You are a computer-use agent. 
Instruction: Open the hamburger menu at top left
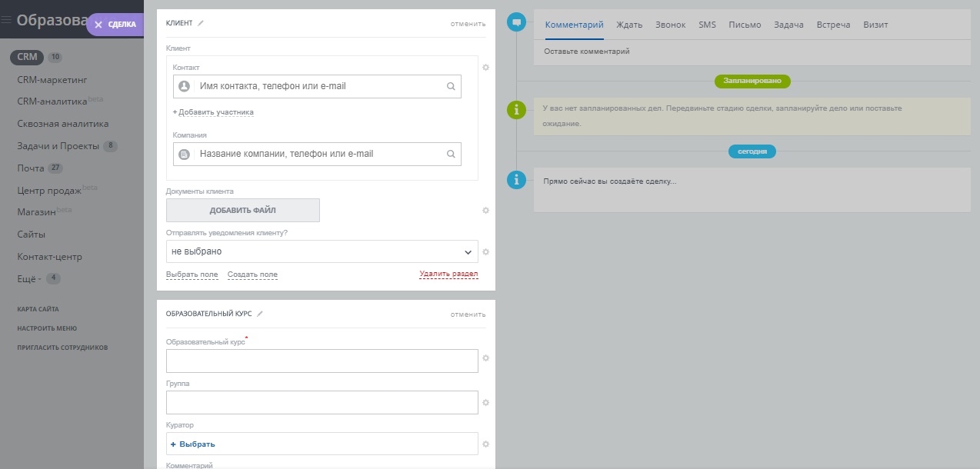pyautogui.click(x=6, y=21)
